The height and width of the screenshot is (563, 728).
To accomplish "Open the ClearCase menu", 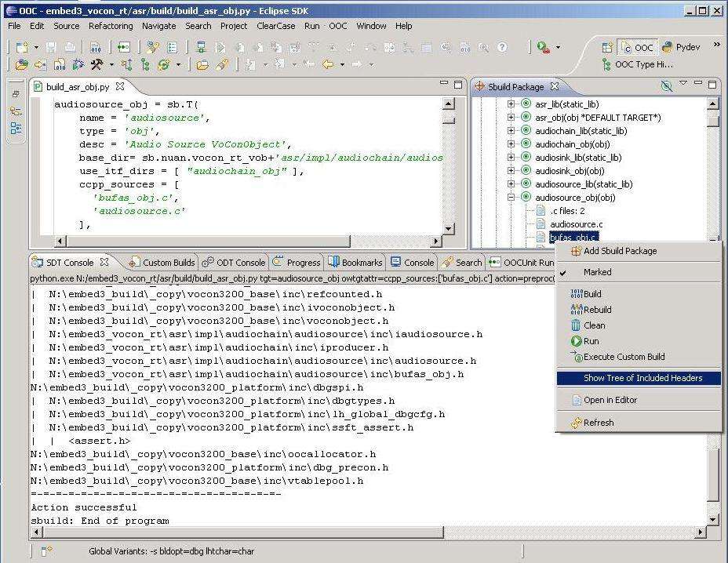I will tap(276, 26).
